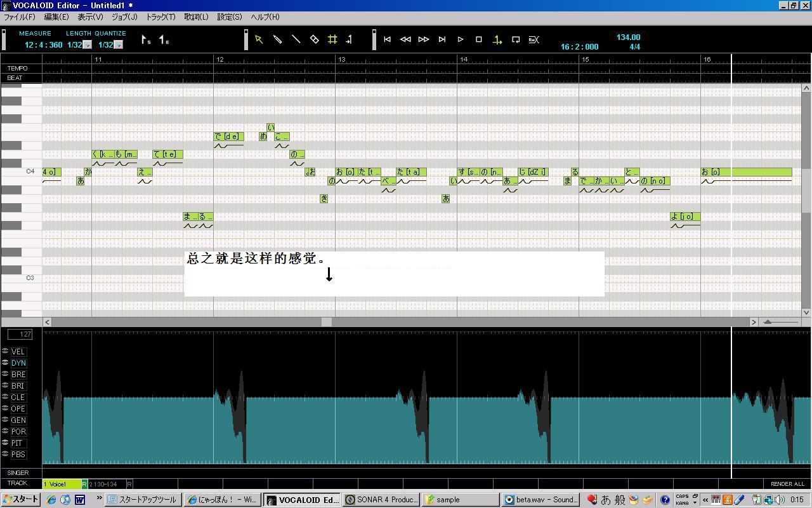
Task: Click the start marker flag icon
Action: 146,40
